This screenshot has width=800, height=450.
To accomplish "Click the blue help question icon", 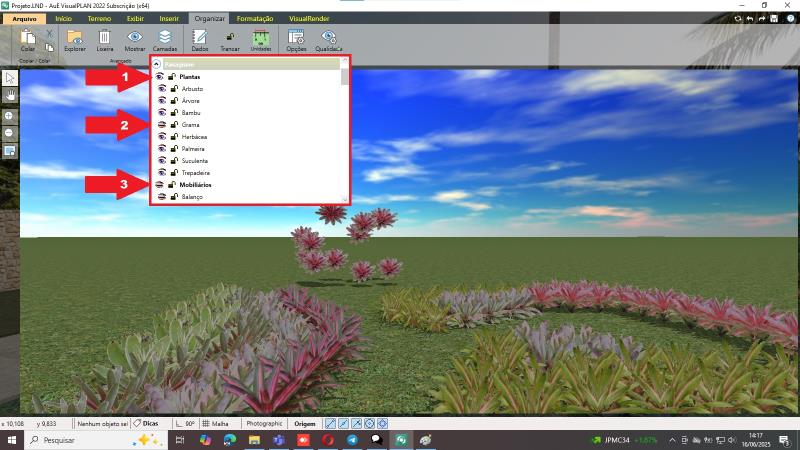I will (790, 18).
